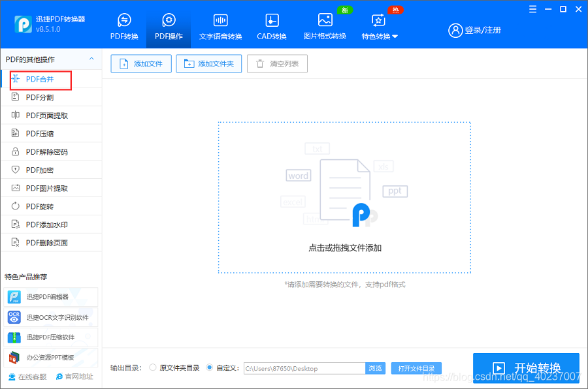The width and height of the screenshot is (588, 389).
Task: Click the 添加文件夹 button
Action: coord(209,64)
